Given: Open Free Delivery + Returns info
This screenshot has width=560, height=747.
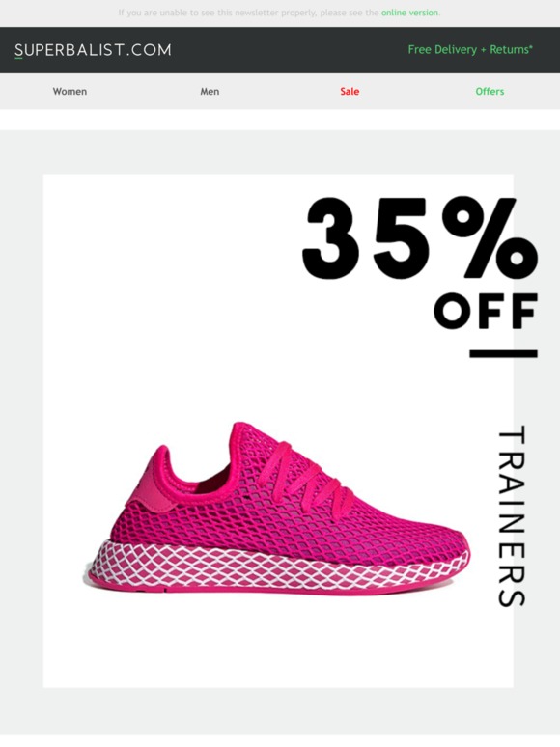Looking at the screenshot, I should (x=470, y=49).
